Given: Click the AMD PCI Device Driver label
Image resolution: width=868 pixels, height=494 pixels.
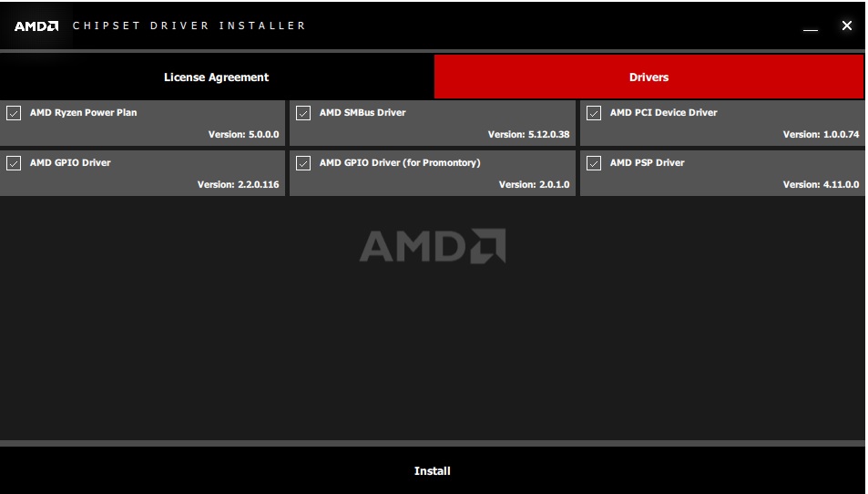Looking at the screenshot, I should pos(663,113).
